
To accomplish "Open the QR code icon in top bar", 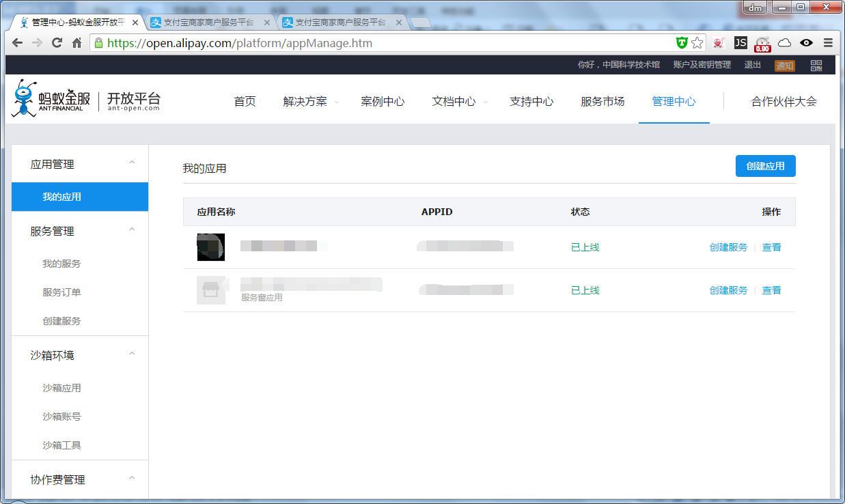I will click(x=816, y=65).
